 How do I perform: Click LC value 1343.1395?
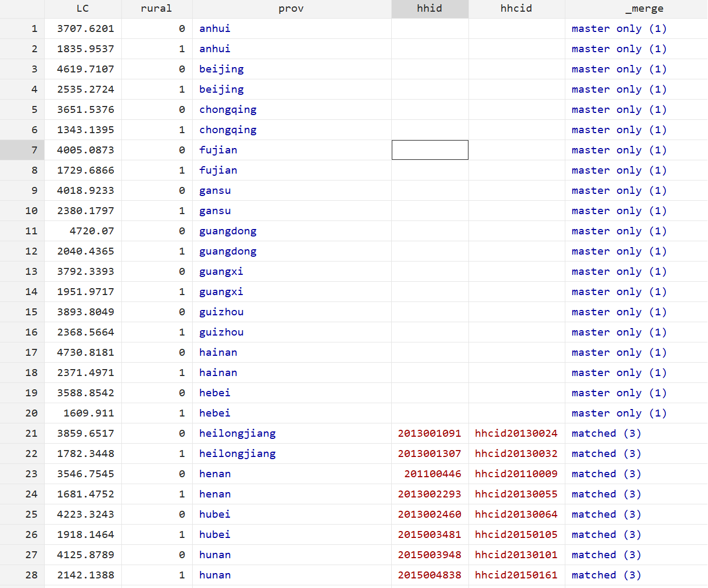click(86, 130)
